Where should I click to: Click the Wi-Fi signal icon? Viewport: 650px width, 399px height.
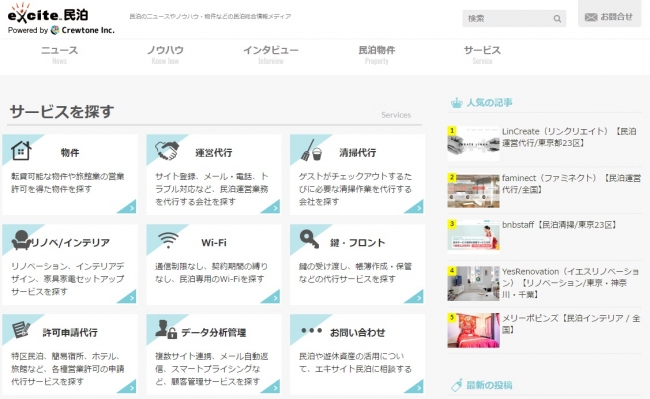[x=168, y=240]
